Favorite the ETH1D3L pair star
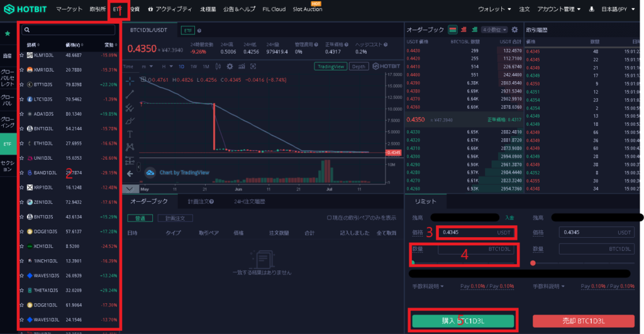The height and width of the screenshot is (334, 644). [x=22, y=143]
